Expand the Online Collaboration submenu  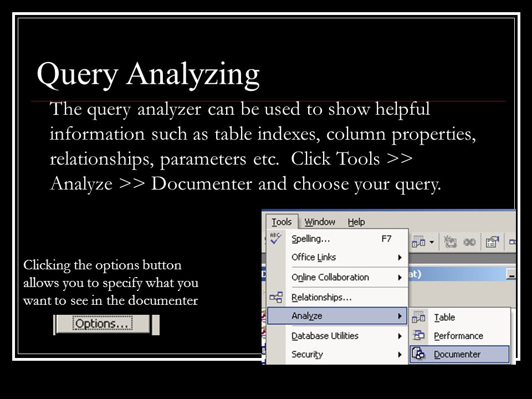click(x=337, y=277)
